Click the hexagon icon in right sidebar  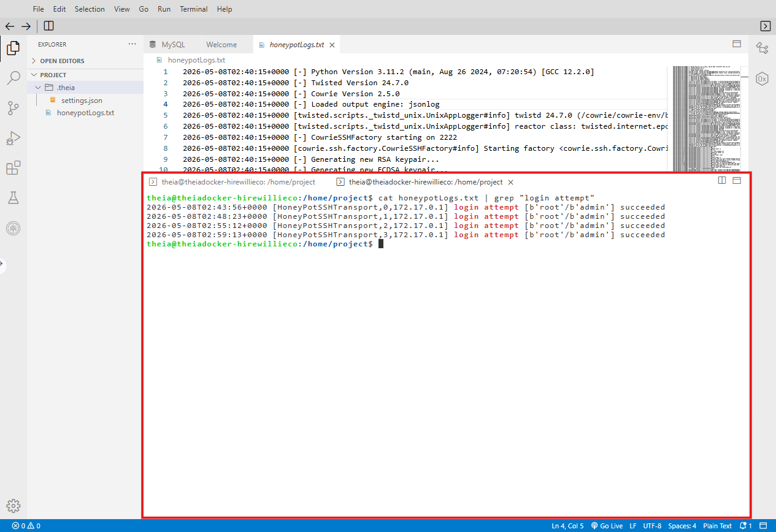[762, 79]
